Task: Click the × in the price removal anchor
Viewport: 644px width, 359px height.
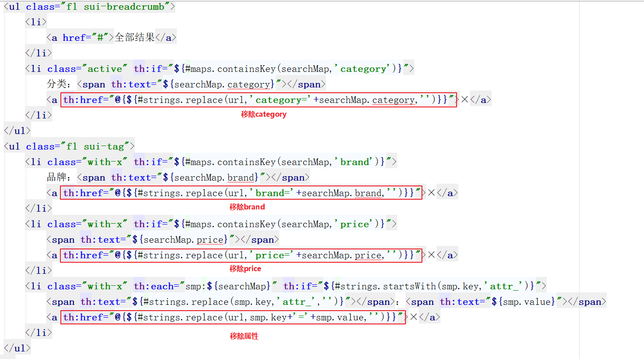Action: [431, 255]
